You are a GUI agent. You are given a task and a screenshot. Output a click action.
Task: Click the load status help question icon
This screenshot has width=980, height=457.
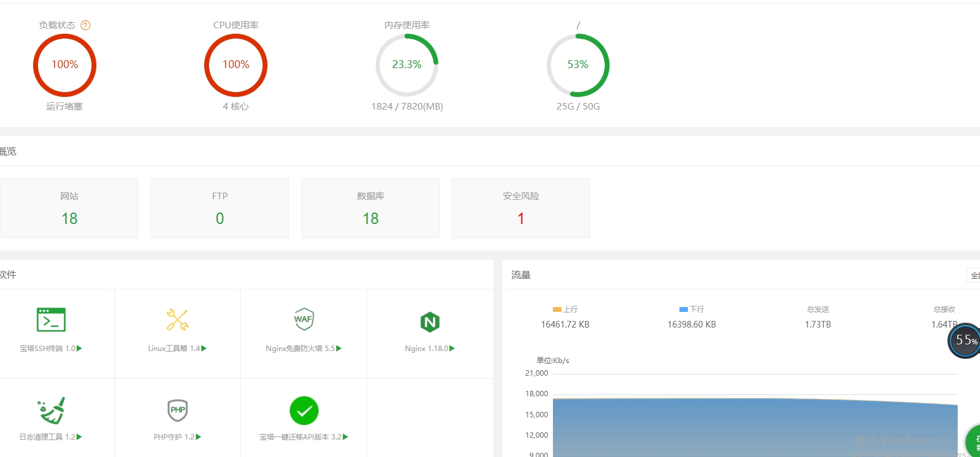(x=86, y=25)
